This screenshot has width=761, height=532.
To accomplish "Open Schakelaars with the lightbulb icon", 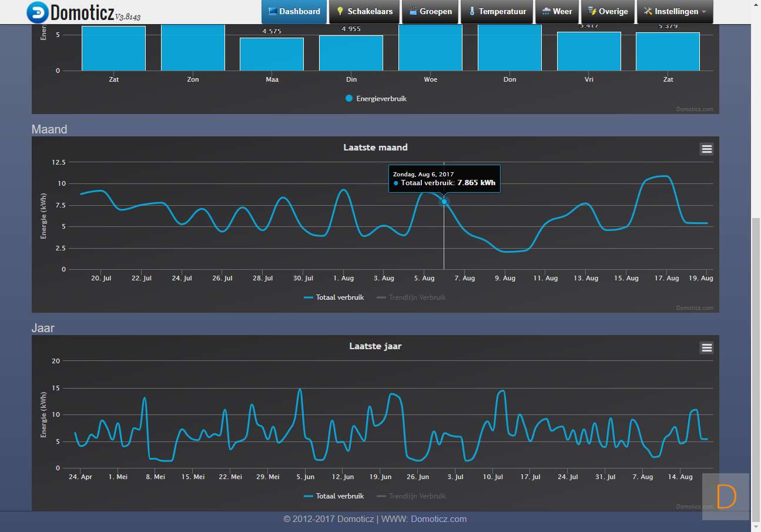I will (364, 12).
